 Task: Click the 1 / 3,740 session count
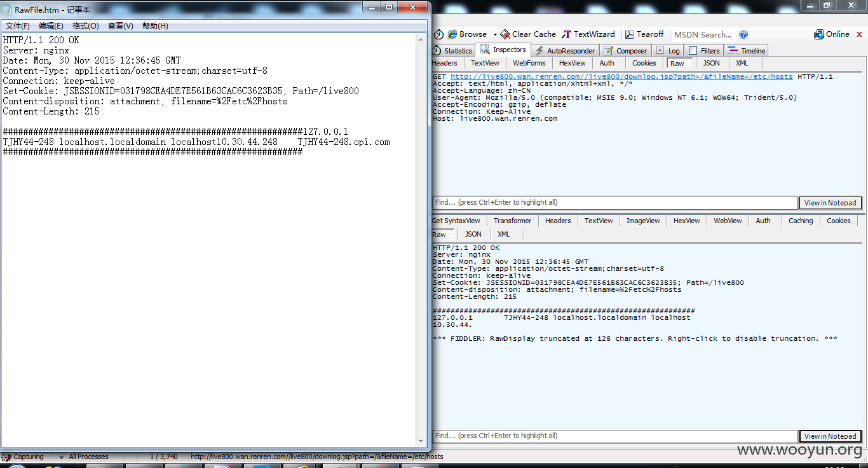point(164,457)
